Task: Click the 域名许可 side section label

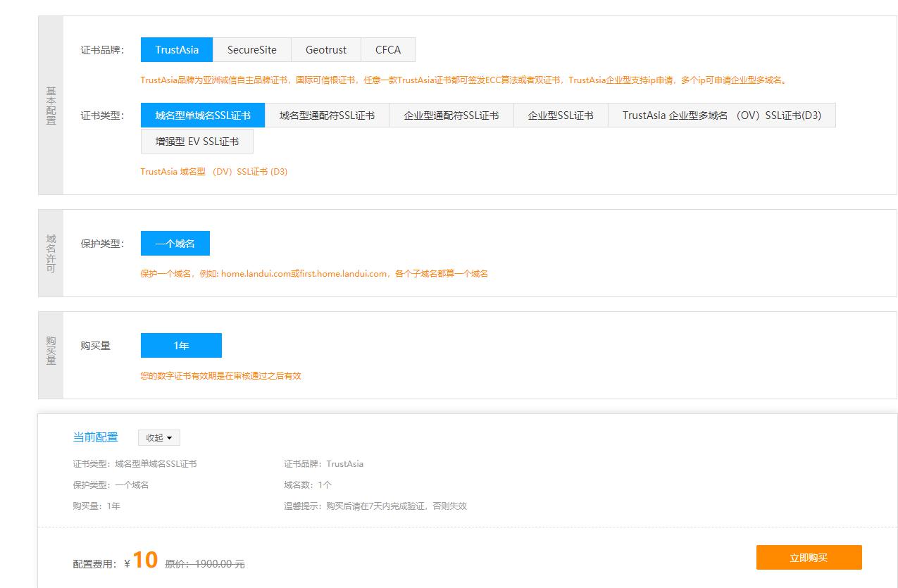Action: pyautogui.click(x=51, y=254)
